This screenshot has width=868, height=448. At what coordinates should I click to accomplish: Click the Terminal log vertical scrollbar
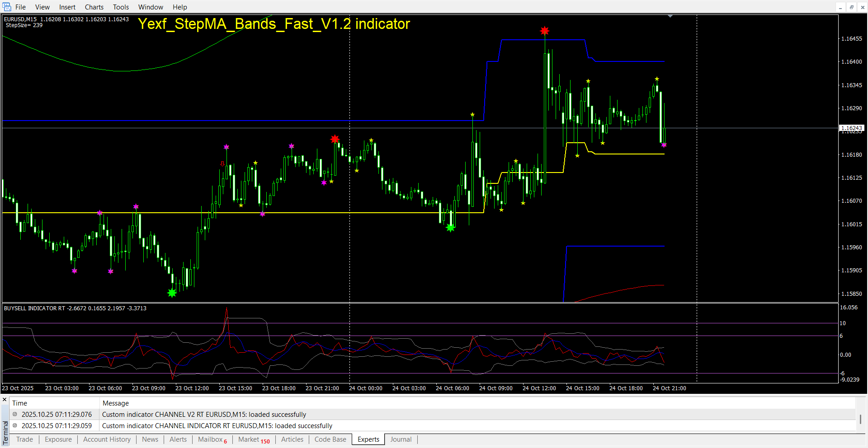[x=860, y=419]
